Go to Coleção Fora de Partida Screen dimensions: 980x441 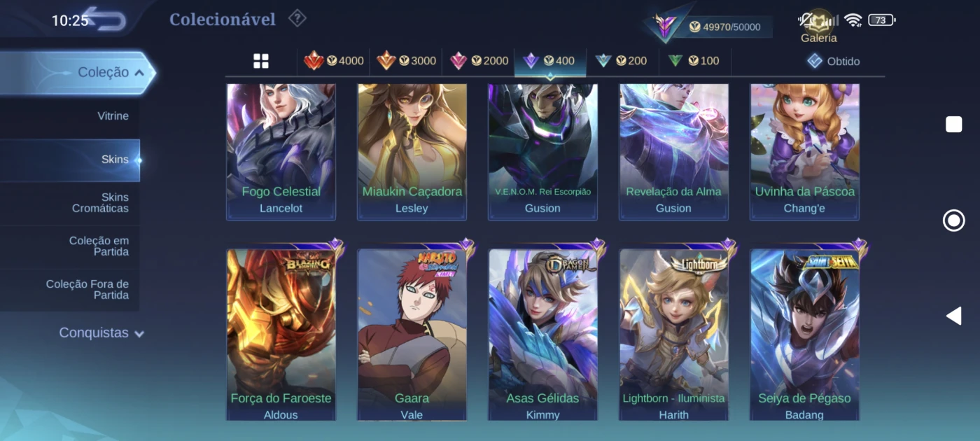click(70, 290)
